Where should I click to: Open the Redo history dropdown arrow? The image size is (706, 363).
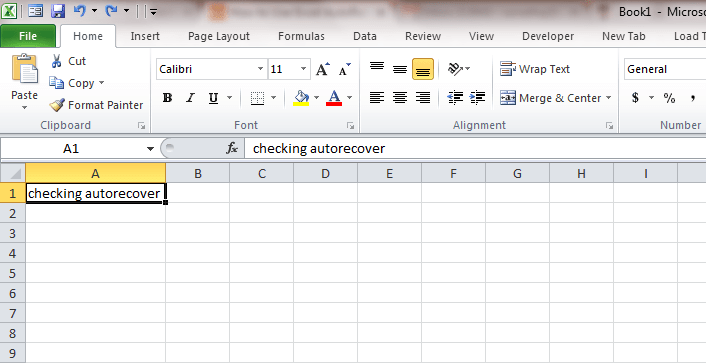tap(127, 11)
